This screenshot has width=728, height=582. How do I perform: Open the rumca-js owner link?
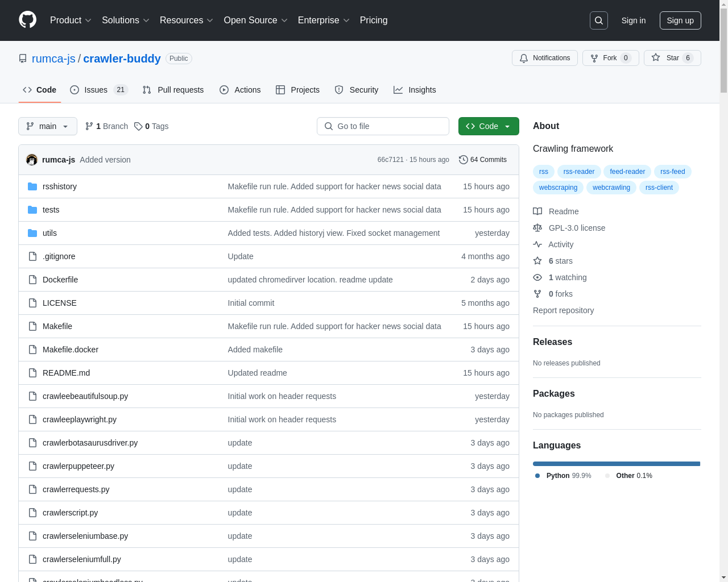(53, 59)
